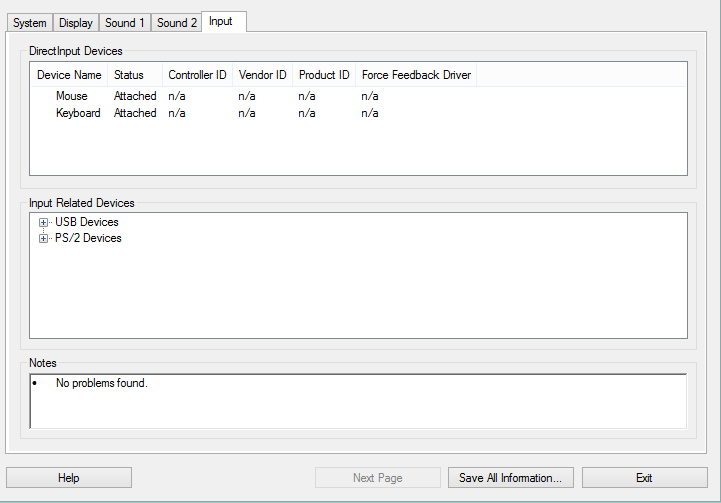This screenshot has height=503, width=721.
Task: Expand the USB Devices tree node
Action: (43, 223)
